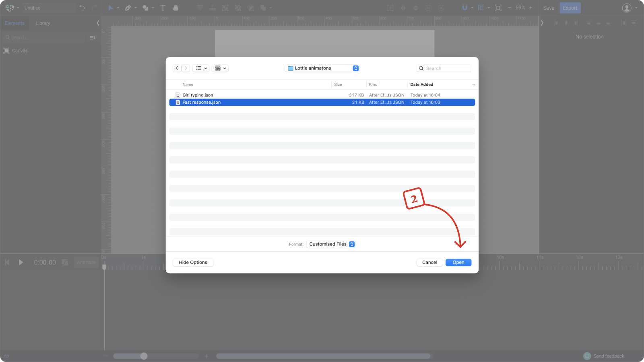Select the Girl typing.json file
Image resolution: width=644 pixels, height=362 pixels.
coord(198,95)
